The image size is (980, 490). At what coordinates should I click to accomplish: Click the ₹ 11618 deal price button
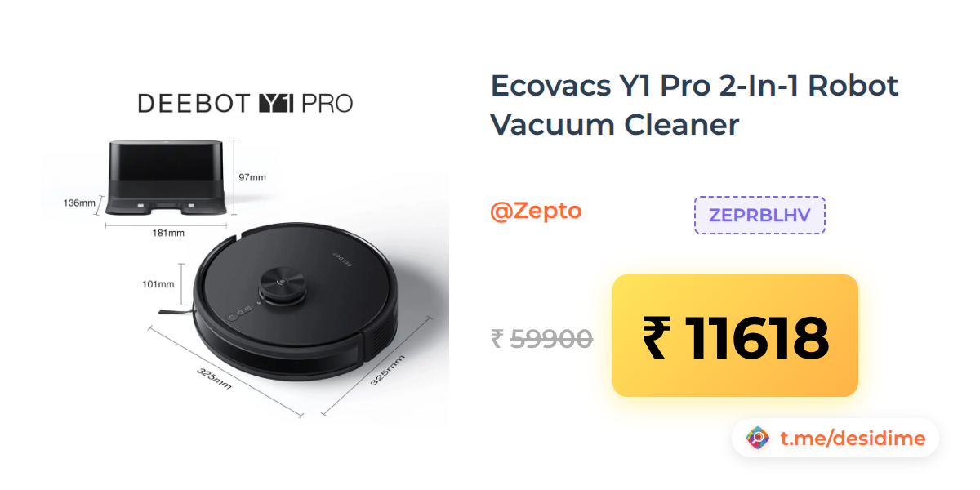point(735,336)
